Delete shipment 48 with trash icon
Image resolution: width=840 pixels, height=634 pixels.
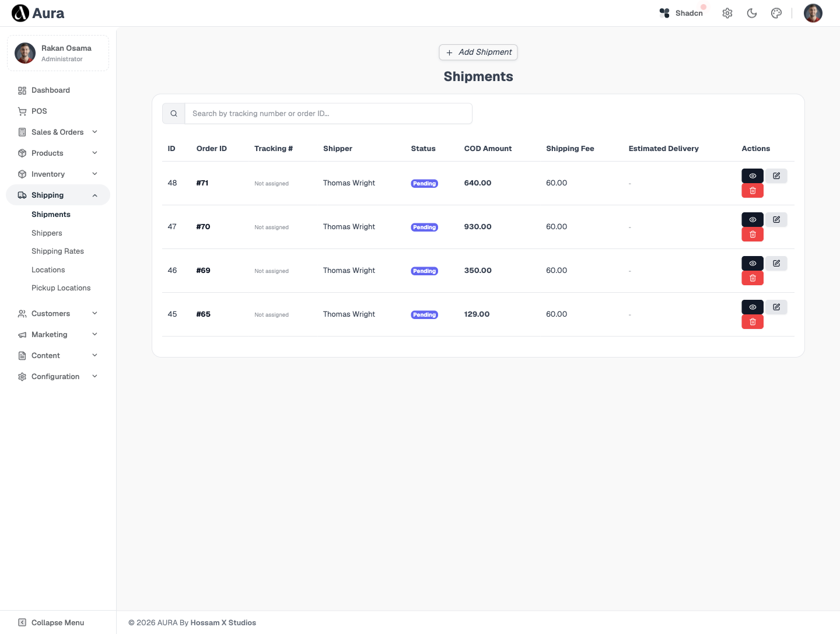point(752,191)
